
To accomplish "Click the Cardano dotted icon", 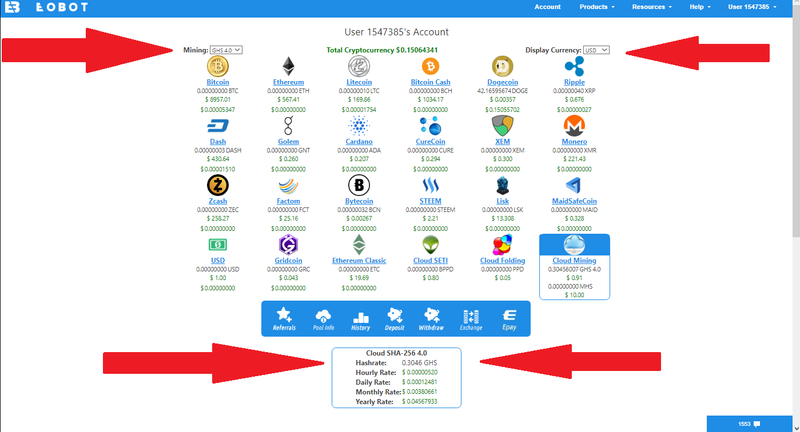I will tap(359, 126).
